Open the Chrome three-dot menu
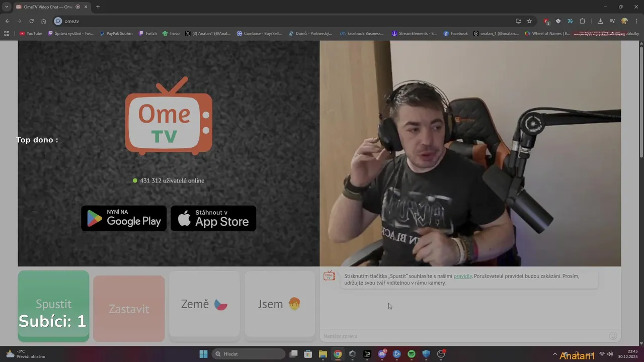 636,21
